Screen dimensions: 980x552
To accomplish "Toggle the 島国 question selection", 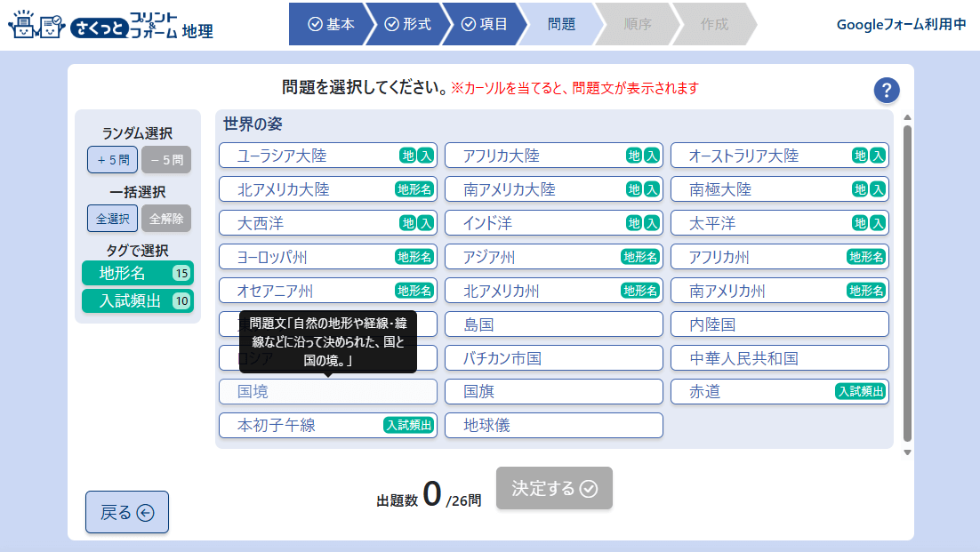I will click(553, 324).
